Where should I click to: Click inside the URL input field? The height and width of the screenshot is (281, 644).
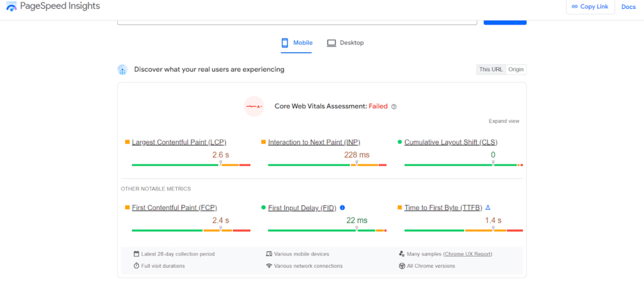297,22
